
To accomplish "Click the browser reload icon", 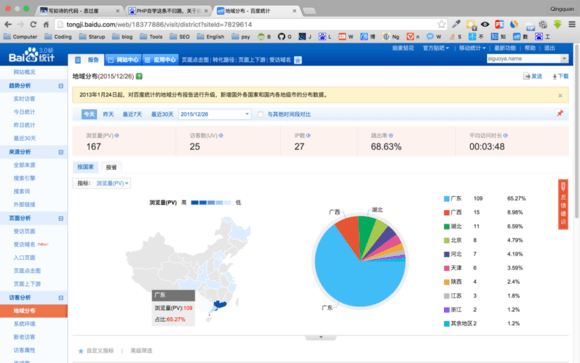I will click(33, 24).
